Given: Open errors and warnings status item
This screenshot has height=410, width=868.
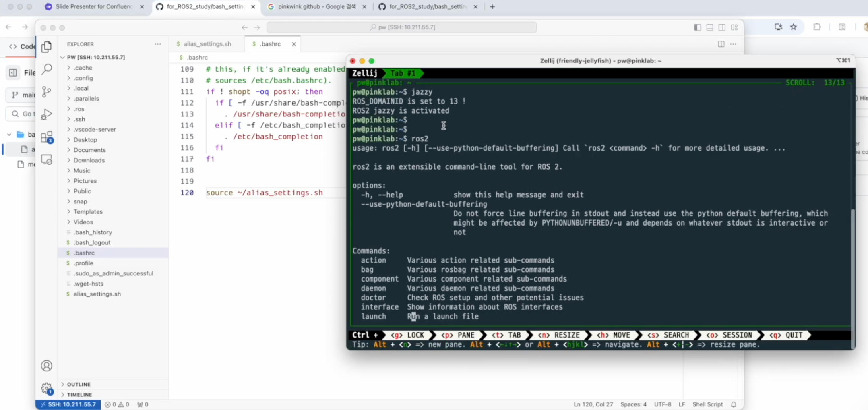Looking at the screenshot, I should [117, 404].
